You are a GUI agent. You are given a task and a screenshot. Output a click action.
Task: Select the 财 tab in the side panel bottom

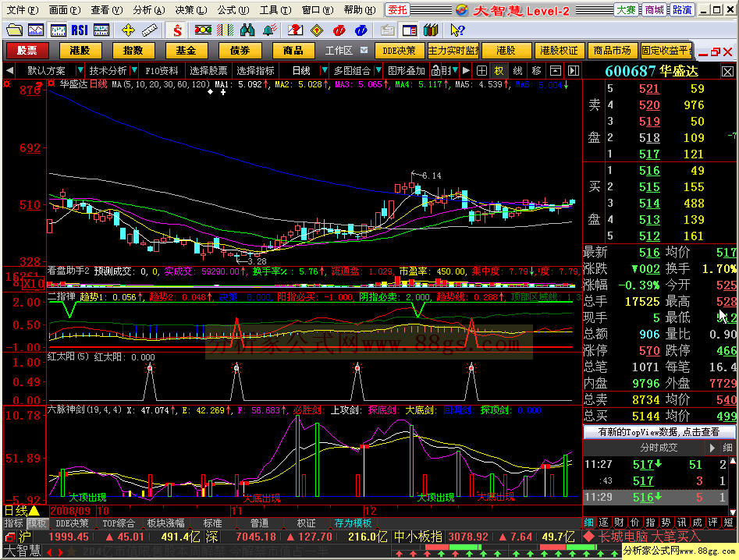pyautogui.click(x=619, y=523)
